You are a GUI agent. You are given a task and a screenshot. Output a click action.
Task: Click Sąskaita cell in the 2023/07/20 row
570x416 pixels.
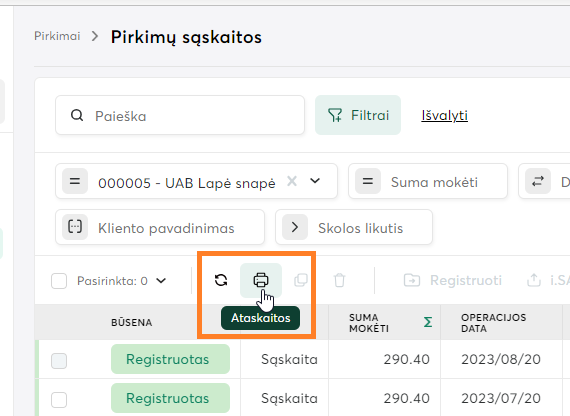pyautogui.click(x=289, y=399)
